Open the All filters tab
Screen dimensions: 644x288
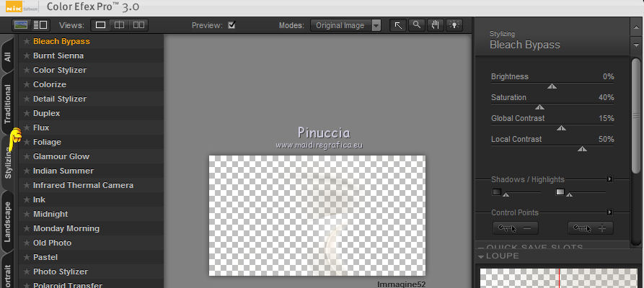point(8,55)
